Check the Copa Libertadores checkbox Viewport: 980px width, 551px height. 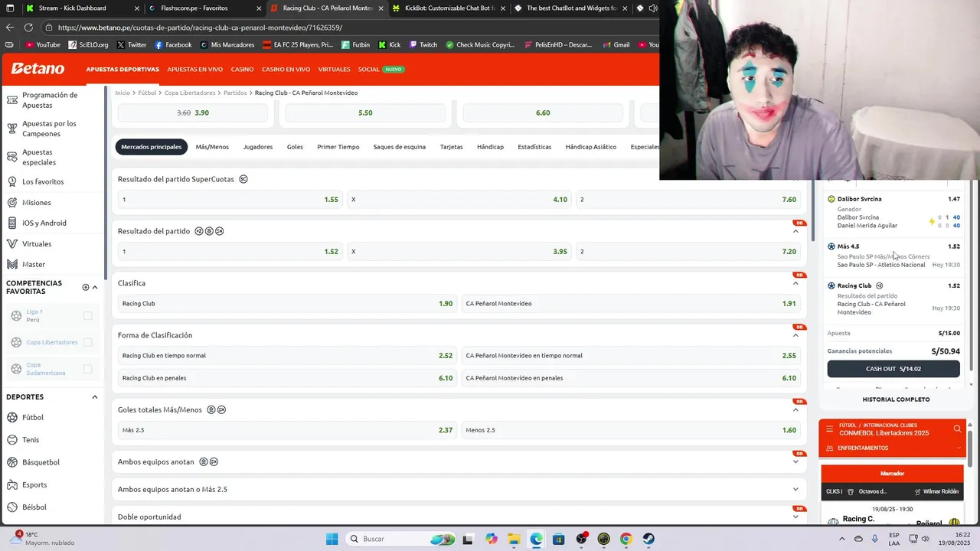tap(87, 342)
